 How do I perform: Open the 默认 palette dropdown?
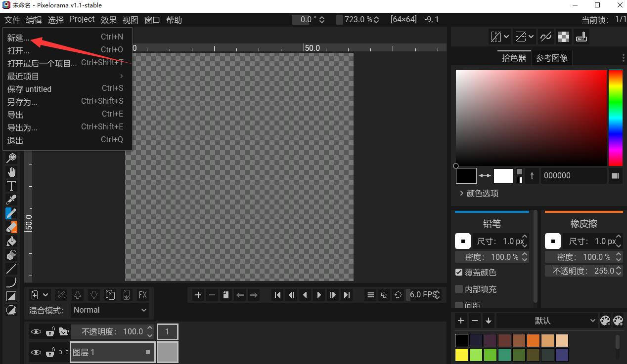point(547,321)
